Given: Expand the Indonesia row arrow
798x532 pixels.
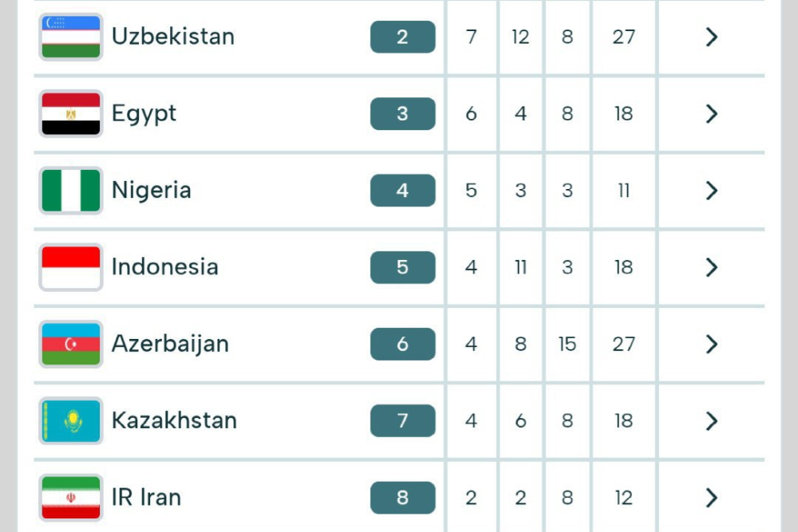Looking at the screenshot, I should coord(712,267).
